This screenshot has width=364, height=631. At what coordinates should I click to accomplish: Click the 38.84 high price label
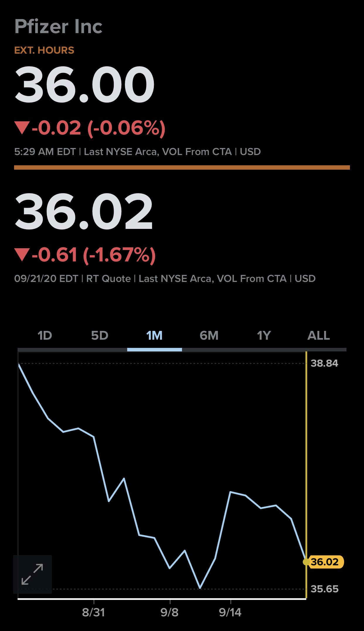coord(324,363)
